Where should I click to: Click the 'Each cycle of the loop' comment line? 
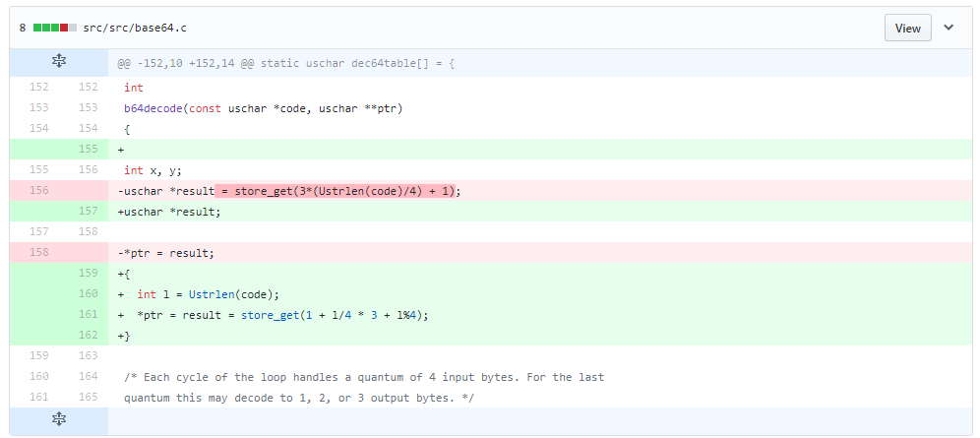364,377
